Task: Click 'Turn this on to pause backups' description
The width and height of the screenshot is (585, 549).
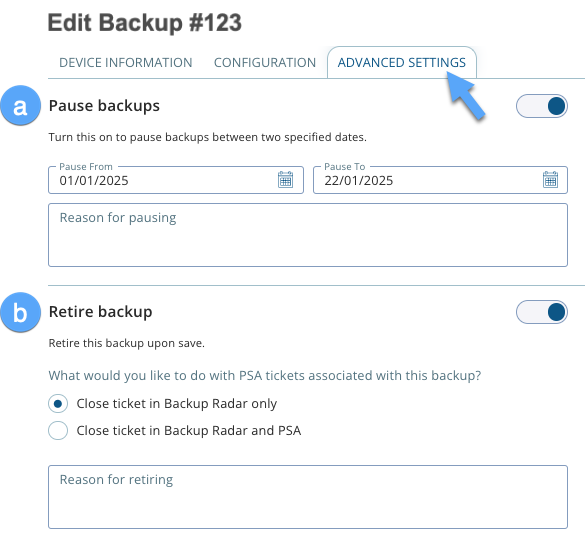Action: point(207,137)
